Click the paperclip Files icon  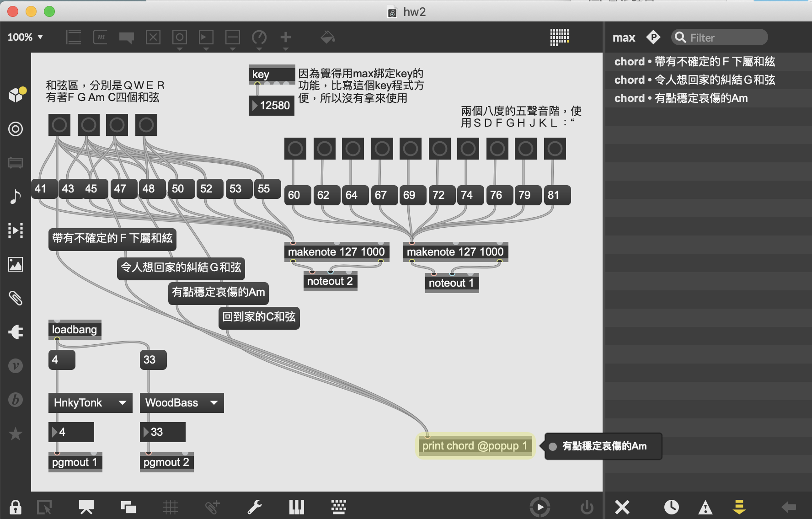pyautogui.click(x=16, y=298)
